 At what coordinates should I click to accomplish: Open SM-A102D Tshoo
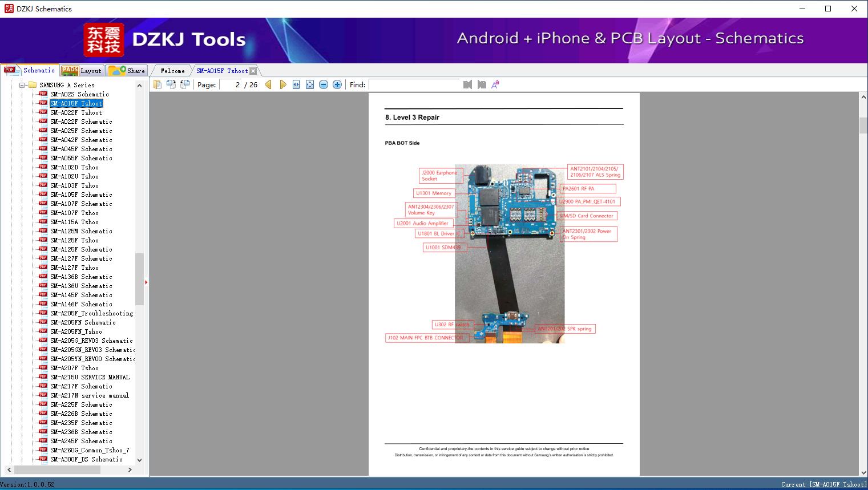point(74,167)
